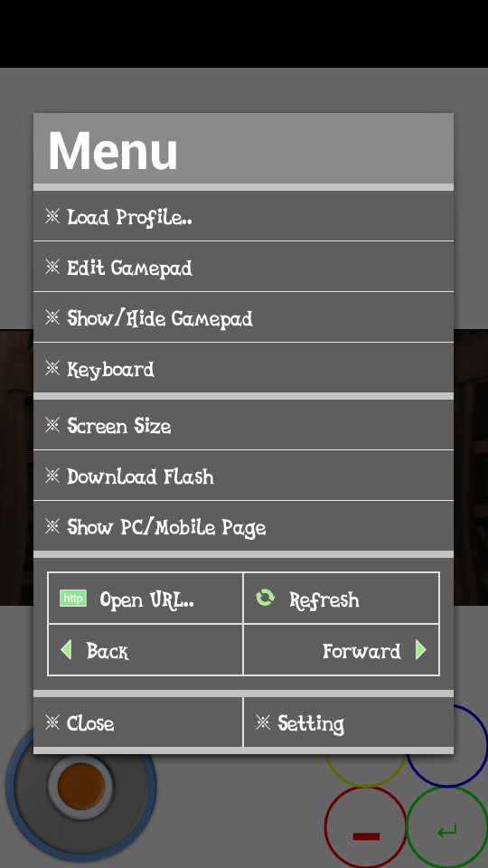Toggle Show PC/Mobile Page

[x=243, y=526]
